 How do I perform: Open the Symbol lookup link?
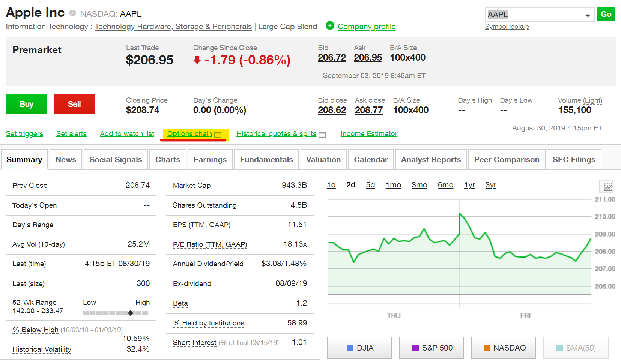click(x=507, y=27)
